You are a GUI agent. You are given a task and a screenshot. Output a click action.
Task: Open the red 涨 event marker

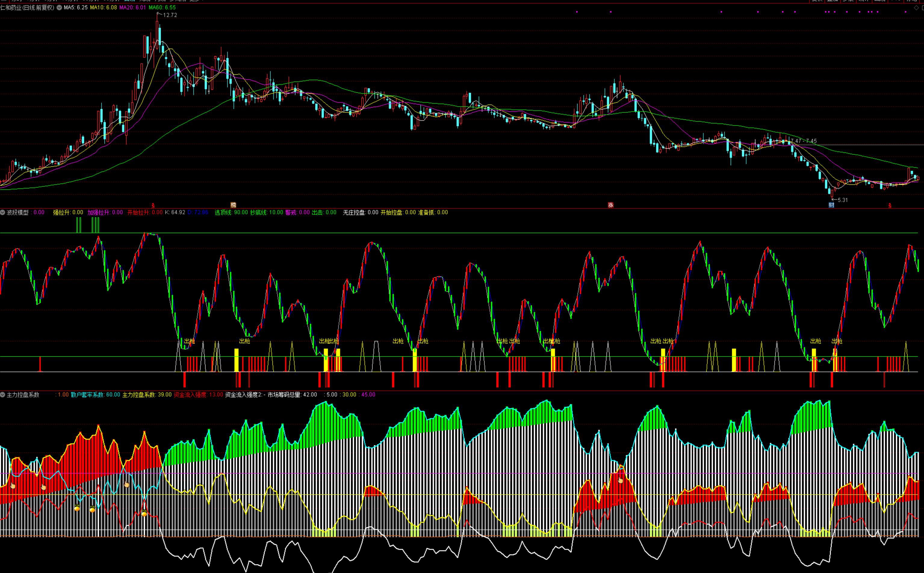610,205
